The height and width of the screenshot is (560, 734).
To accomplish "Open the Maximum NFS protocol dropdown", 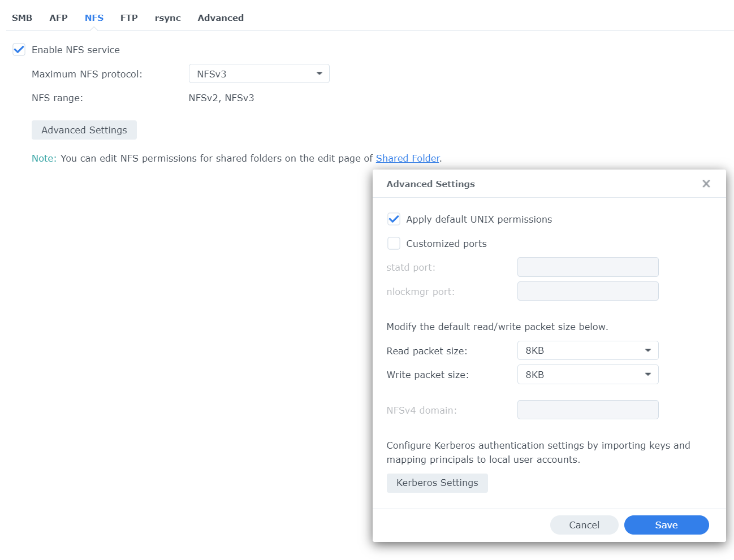I will (x=259, y=74).
